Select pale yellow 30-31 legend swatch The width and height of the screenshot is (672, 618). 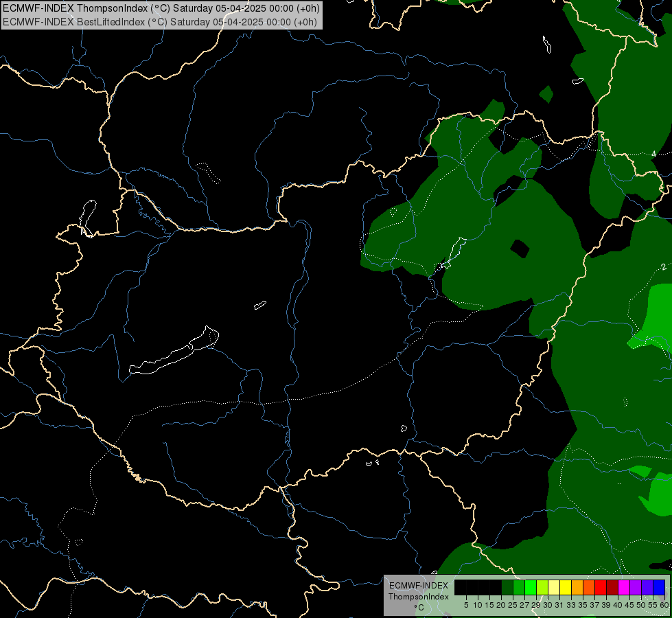pos(554,587)
